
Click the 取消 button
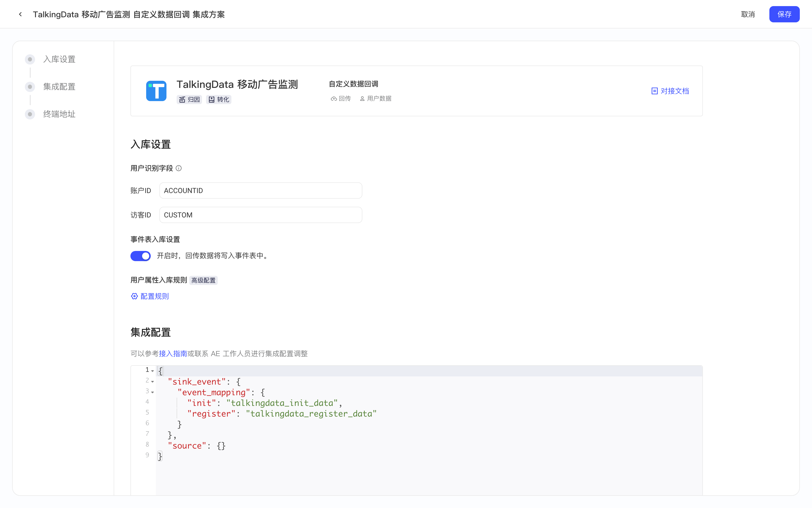tap(748, 14)
